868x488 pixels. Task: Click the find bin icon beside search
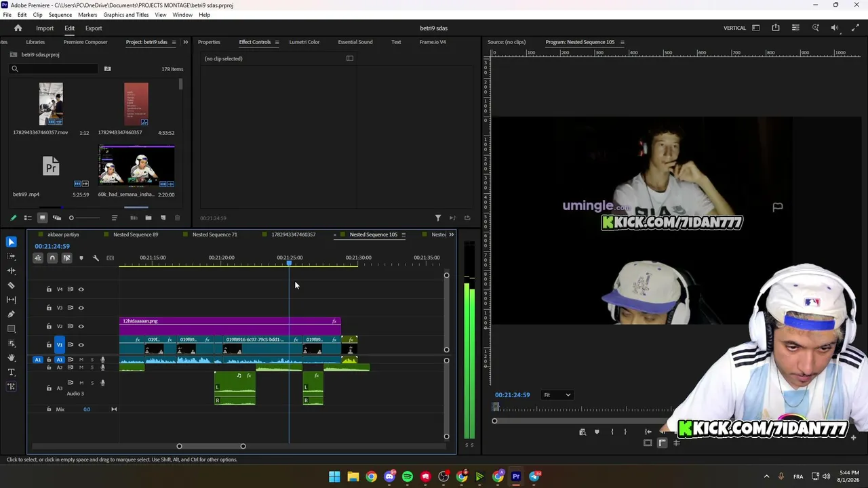[x=107, y=68]
